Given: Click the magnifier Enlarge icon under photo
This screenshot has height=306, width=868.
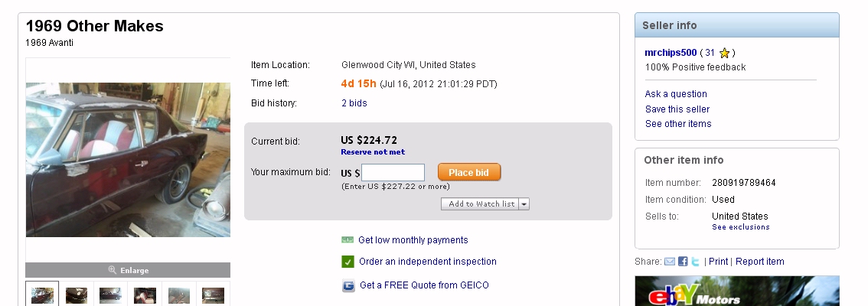Looking at the screenshot, I should 113,270.
